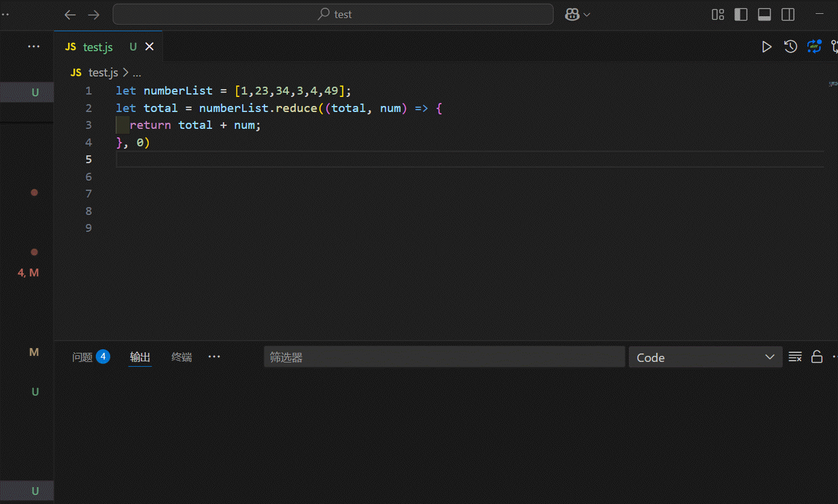Click line number 9 in gutter

pyautogui.click(x=89, y=228)
